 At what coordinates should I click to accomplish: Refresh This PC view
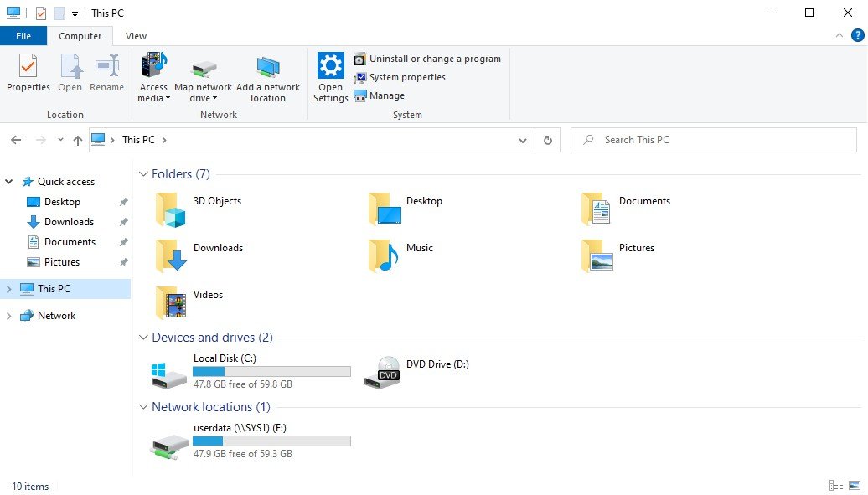pyautogui.click(x=547, y=140)
